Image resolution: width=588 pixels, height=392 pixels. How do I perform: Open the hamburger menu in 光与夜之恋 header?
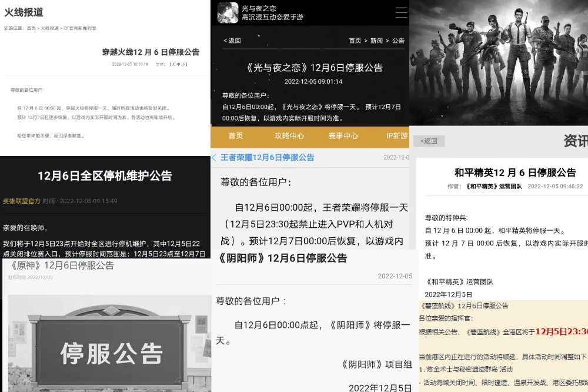click(x=401, y=12)
